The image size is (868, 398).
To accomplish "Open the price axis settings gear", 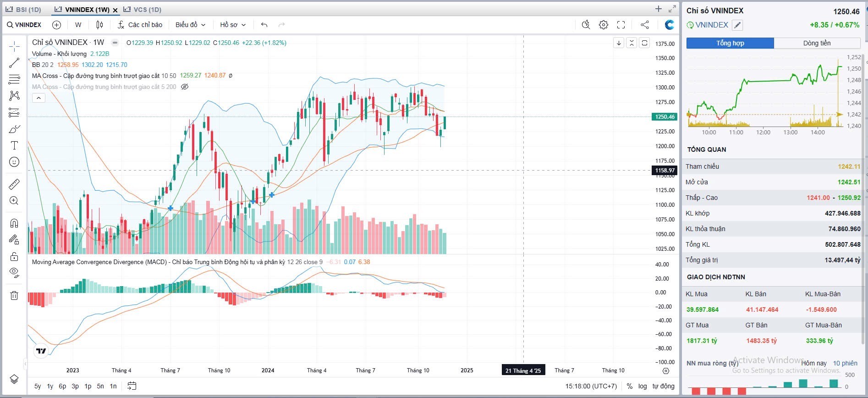I will [x=666, y=370].
